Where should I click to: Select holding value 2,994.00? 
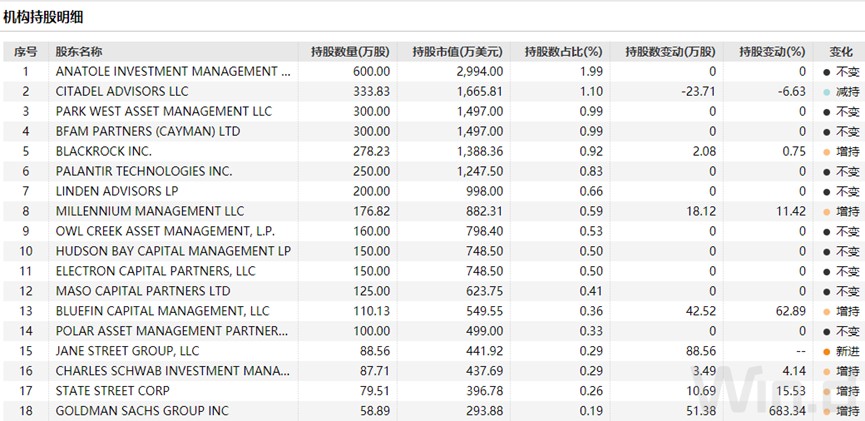[480, 71]
